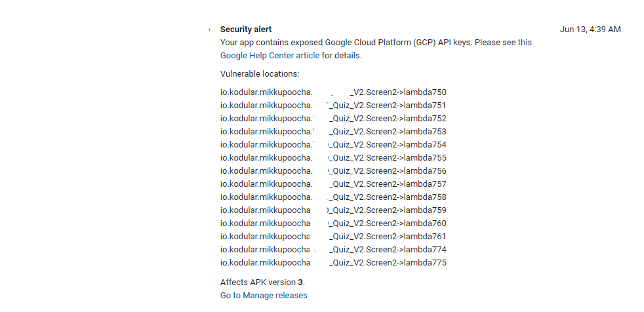This screenshot has height=312, width=644.
Task: Select the lambda758 location line
Action: 333,197
